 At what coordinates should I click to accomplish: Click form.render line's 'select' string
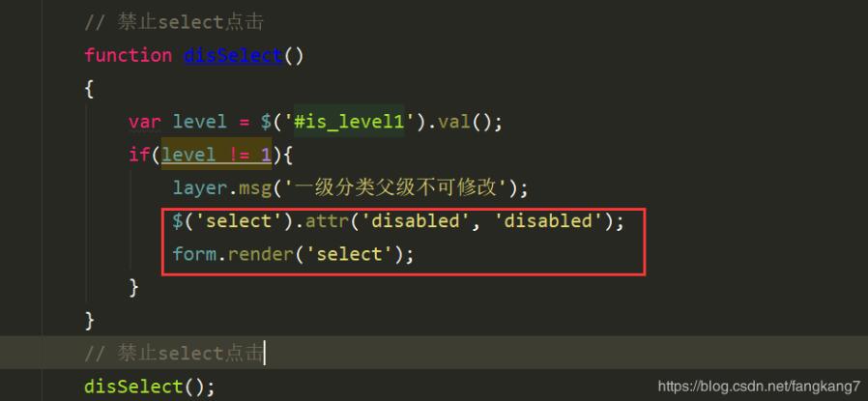pyautogui.click(x=349, y=254)
